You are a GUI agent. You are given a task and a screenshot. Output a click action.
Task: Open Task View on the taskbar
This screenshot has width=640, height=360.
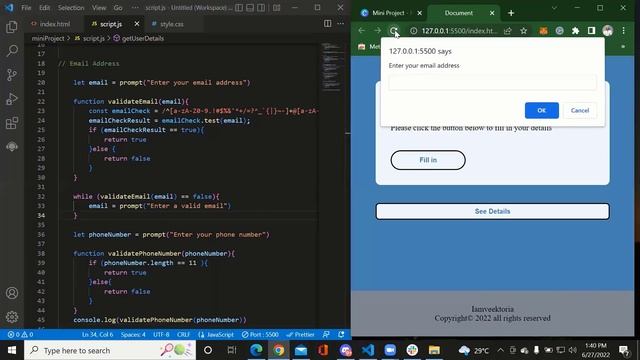pos(232,350)
